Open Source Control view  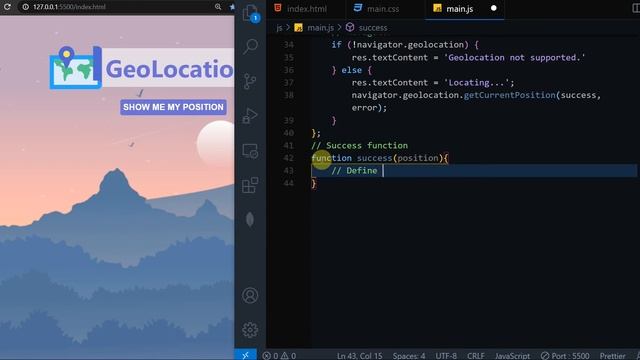(250, 81)
